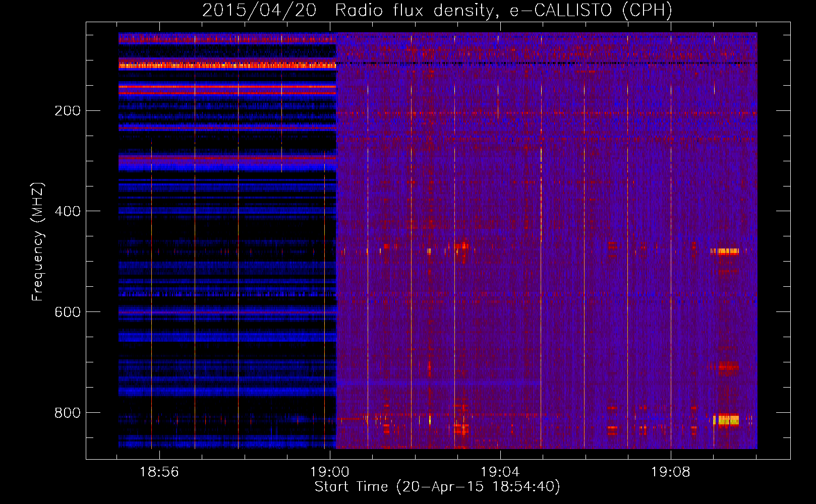This screenshot has height=504, width=816.
Task: Select the 'Frequency (MHZ)' axis label
Action: coord(37,242)
